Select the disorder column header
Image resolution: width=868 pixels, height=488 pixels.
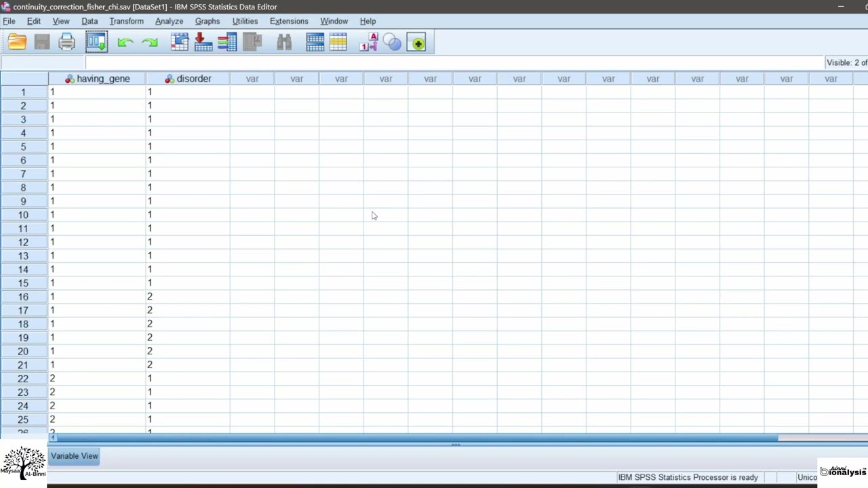pos(188,79)
